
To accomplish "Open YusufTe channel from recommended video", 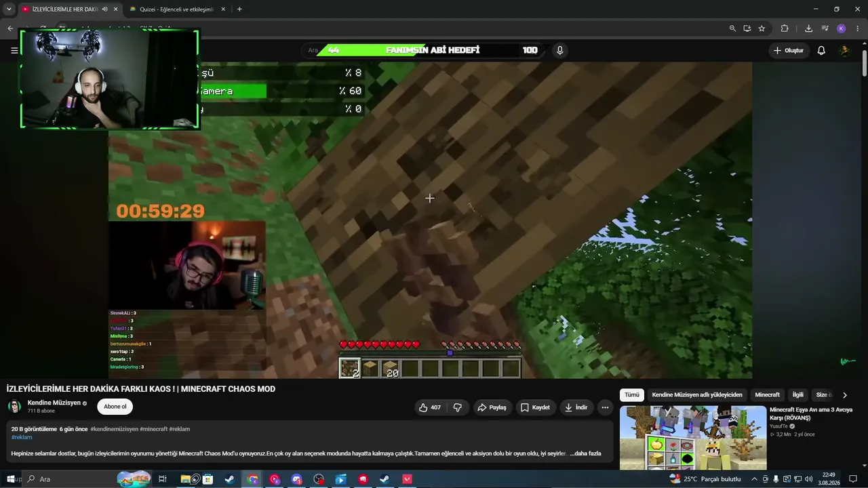I will (778, 426).
